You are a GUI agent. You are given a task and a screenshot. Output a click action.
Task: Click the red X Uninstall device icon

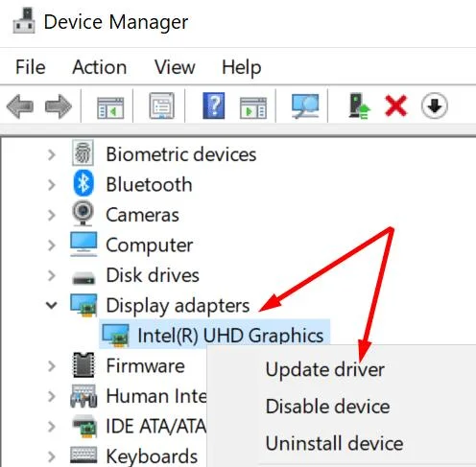[396, 105]
